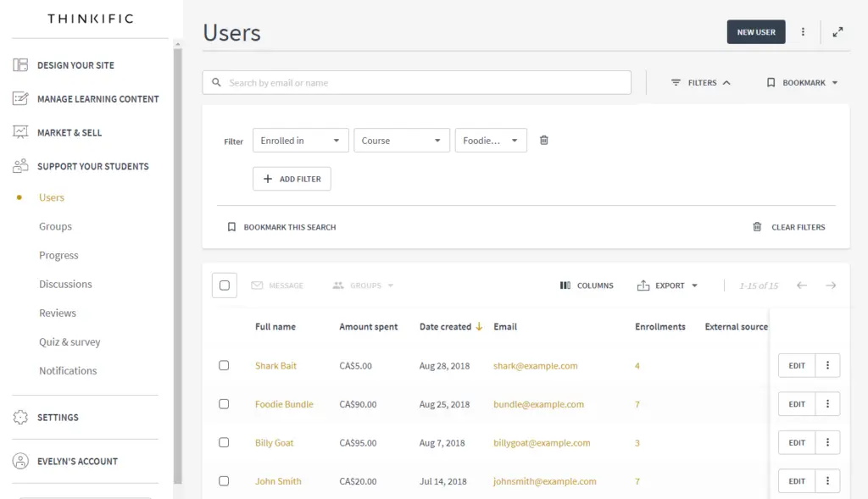Toggle the select-all users checkbox
Screen dimensions: 868x499
[225, 286]
